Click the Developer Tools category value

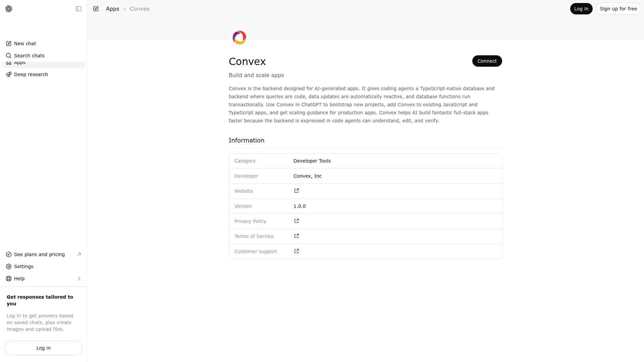tap(312, 161)
